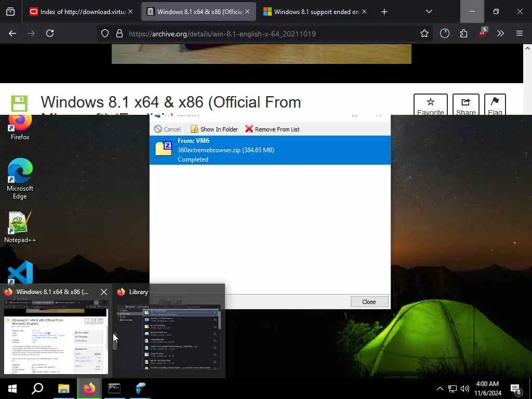Viewport: 532px width, 399px height.
Task: Open tracking protection shield icon
Action: (105, 33)
